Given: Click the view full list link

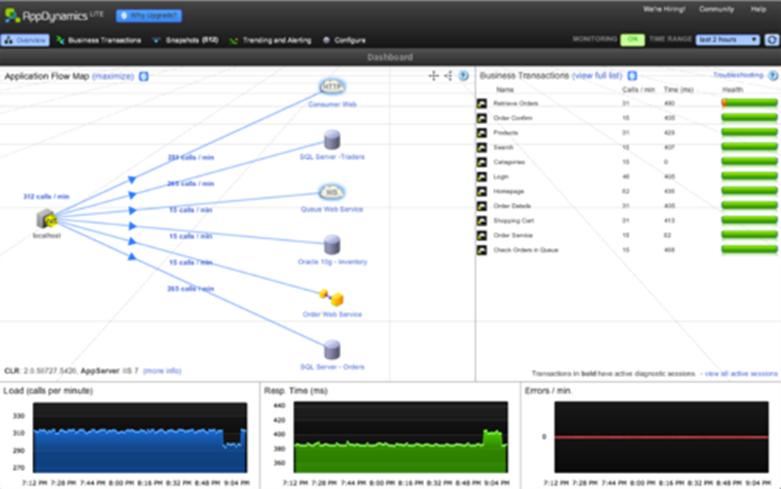Looking at the screenshot, I should (596, 76).
